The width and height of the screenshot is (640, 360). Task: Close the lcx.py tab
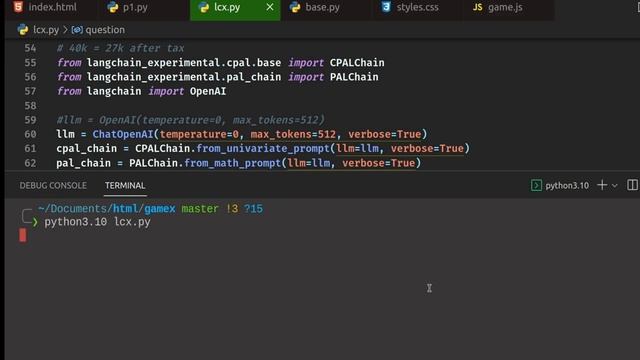point(270,7)
